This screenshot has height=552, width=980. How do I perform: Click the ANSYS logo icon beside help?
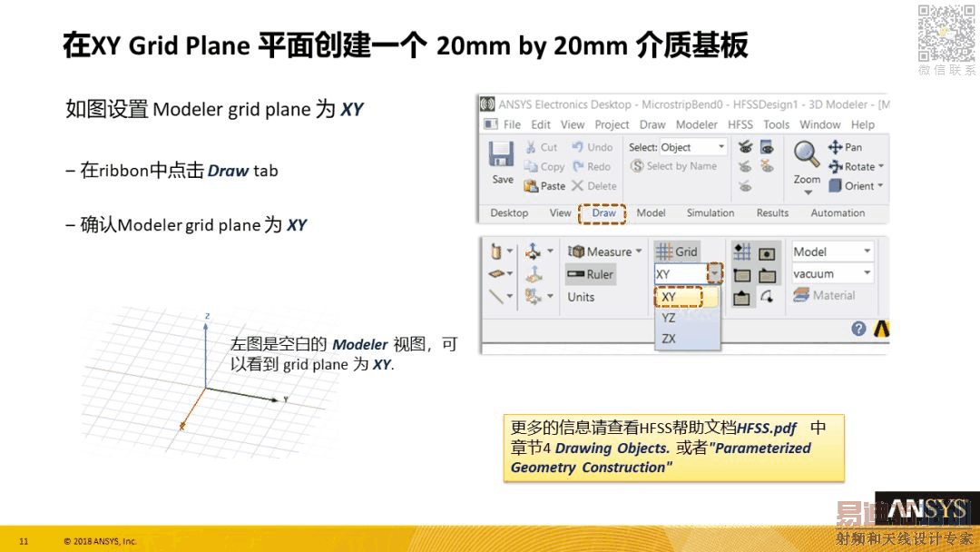click(881, 328)
